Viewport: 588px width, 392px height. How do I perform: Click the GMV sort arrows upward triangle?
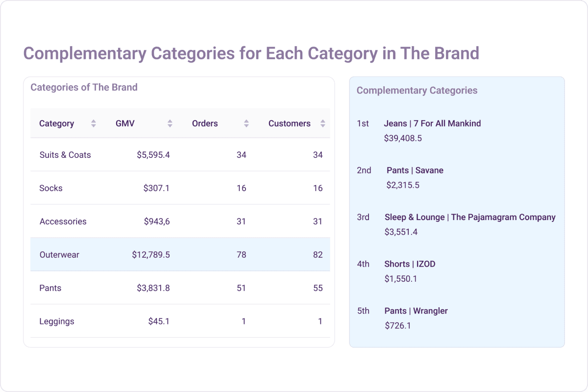click(x=170, y=121)
